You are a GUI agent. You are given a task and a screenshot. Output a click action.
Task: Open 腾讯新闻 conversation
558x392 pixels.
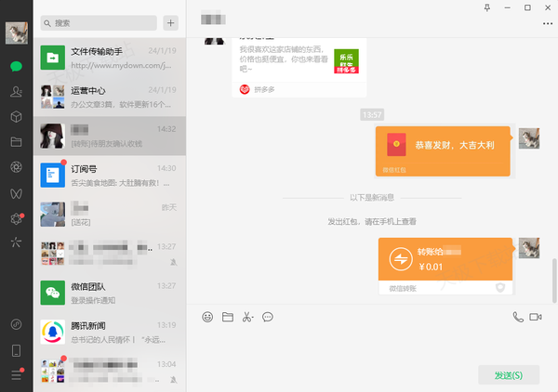[x=110, y=332]
